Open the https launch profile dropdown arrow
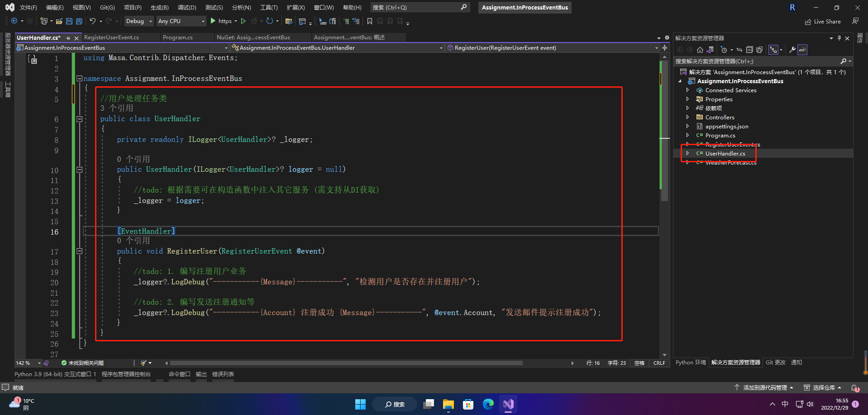 click(236, 21)
